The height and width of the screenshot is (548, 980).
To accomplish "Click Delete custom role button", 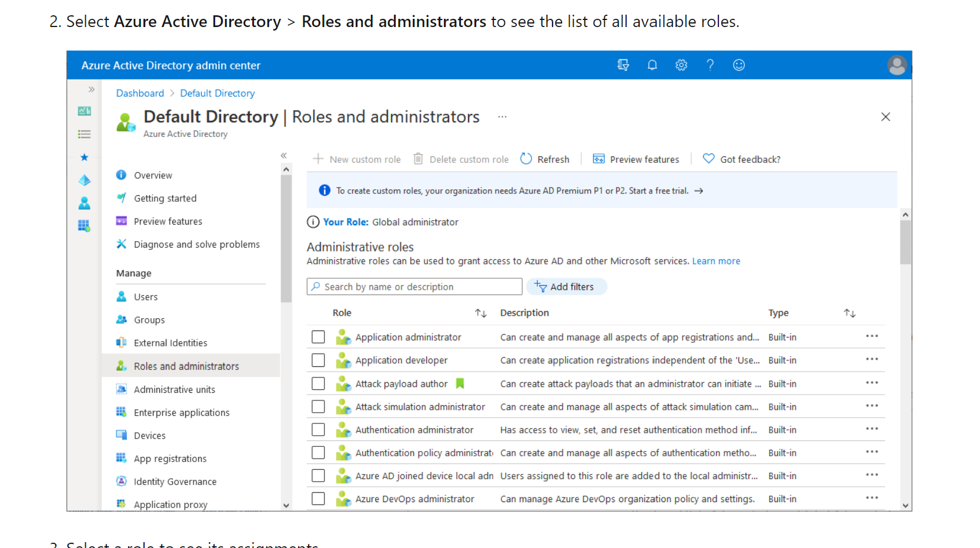I will coord(461,159).
